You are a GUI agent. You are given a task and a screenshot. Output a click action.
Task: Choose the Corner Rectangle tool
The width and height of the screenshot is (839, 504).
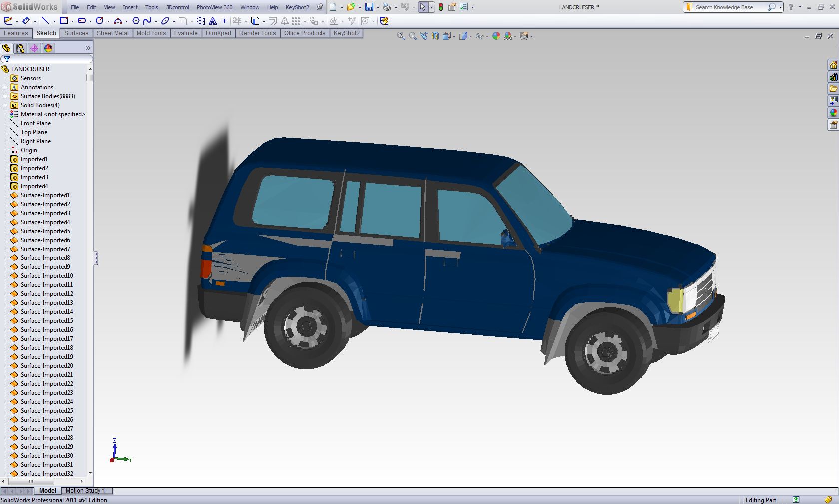point(64,21)
